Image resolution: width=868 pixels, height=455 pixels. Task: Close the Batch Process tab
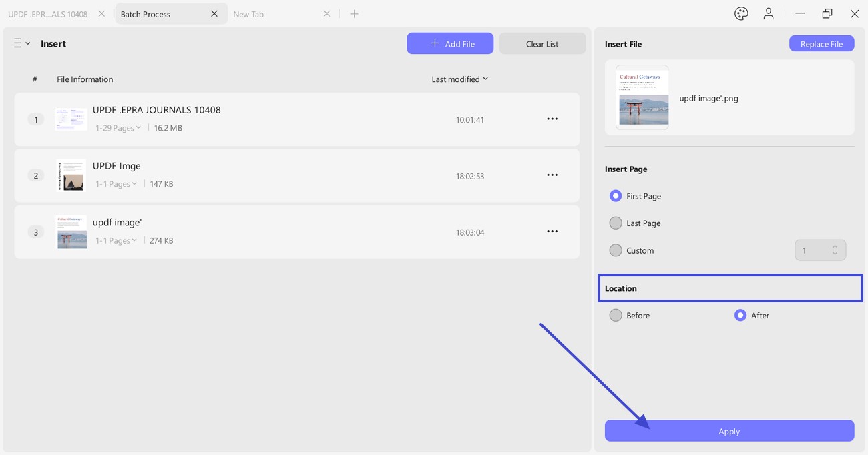(214, 14)
